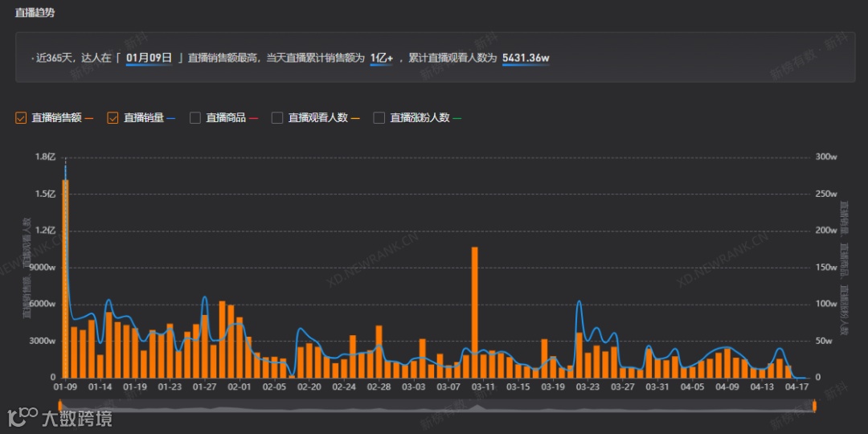Click the 01月09日 highlighted date
The width and height of the screenshot is (868, 434).
click(x=149, y=58)
